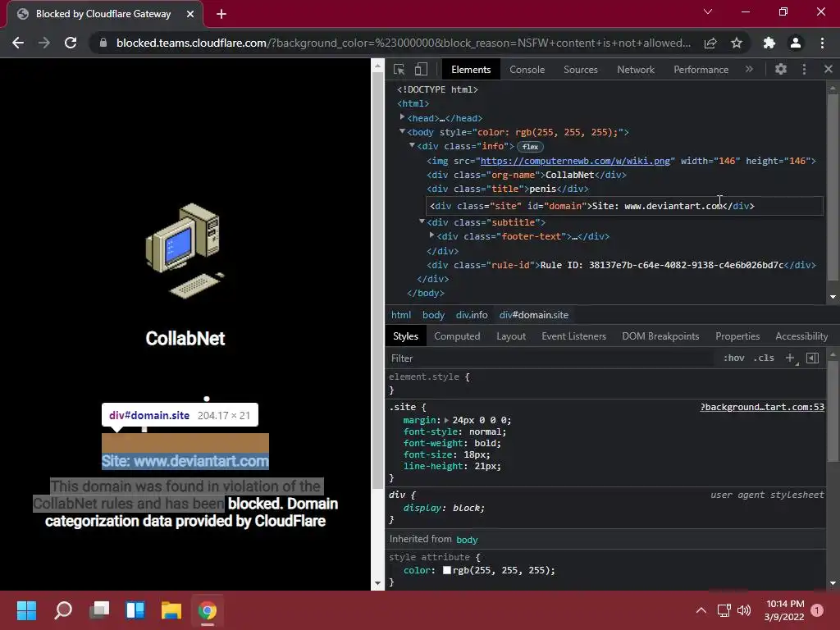
Task: Add a new style rule plus icon
Action: point(790,358)
